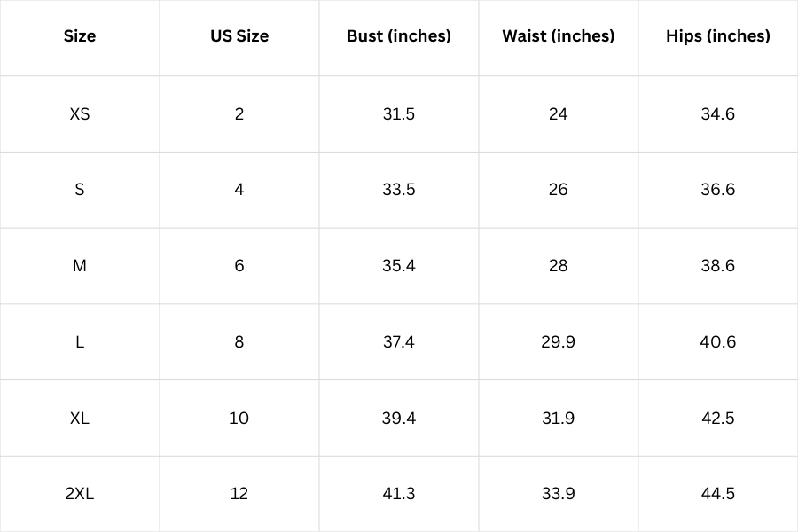The image size is (798, 532).
Task: Click the Size column header
Action: pos(80,36)
